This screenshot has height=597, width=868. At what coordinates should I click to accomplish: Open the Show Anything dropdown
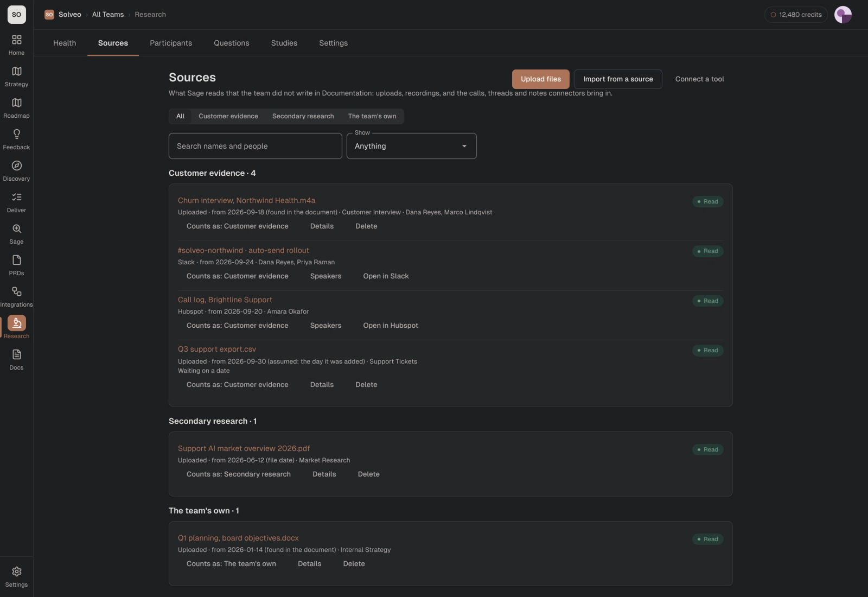pos(411,146)
